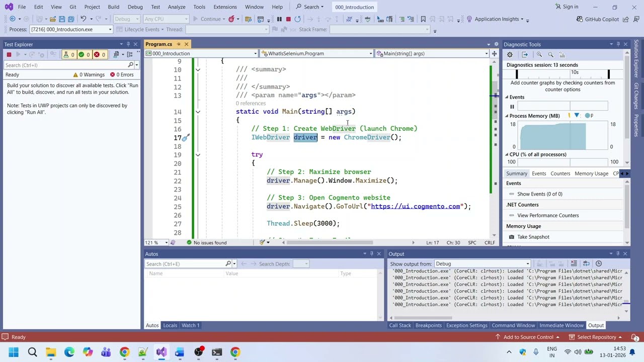This screenshot has height=362, width=644.
Task: Click the Open File folder icon
Action: point(52,19)
